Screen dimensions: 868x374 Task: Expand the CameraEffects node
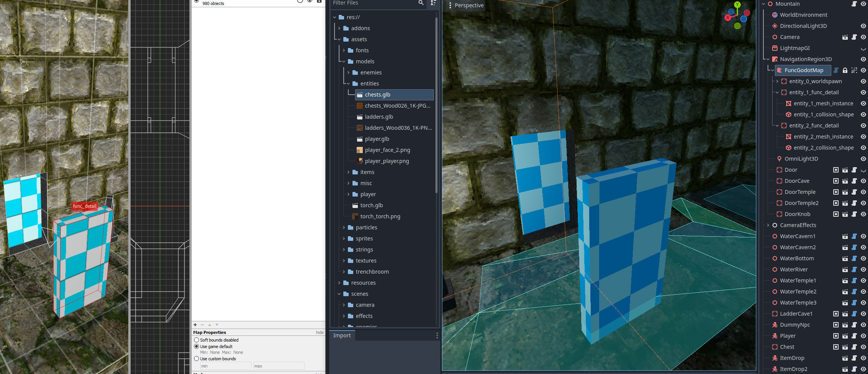(x=768, y=225)
